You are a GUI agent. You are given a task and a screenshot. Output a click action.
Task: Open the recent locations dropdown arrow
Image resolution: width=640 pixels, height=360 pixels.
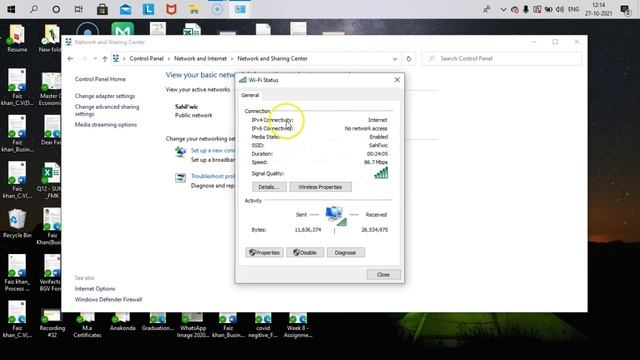click(95, 59)
